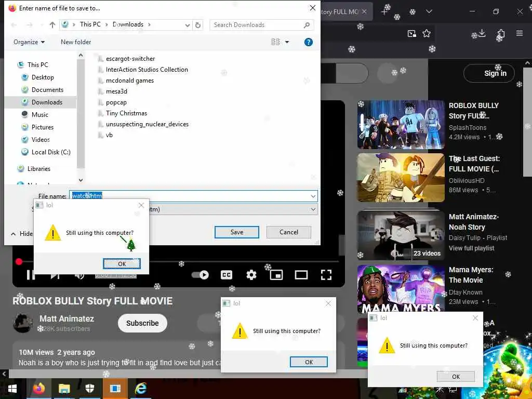Toggle YouTube autoplay switch
Screen dimensions: 532x399
[200, 275]
